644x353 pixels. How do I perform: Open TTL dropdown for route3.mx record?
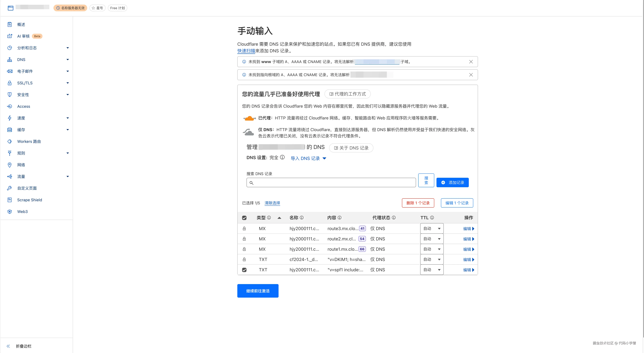(x=432, y=229)
